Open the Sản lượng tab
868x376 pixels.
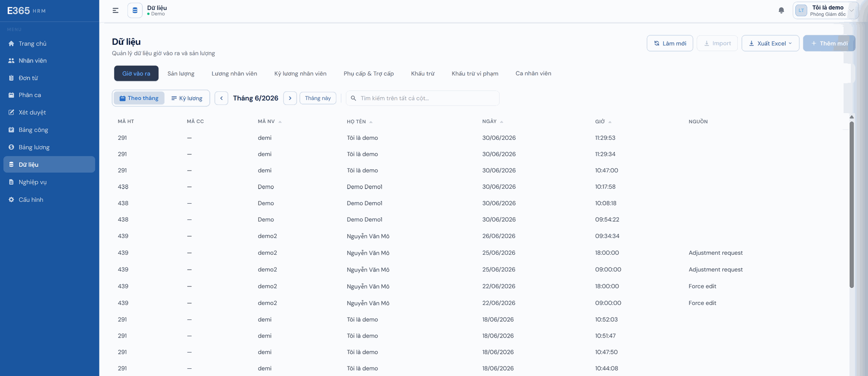[181, 73]
